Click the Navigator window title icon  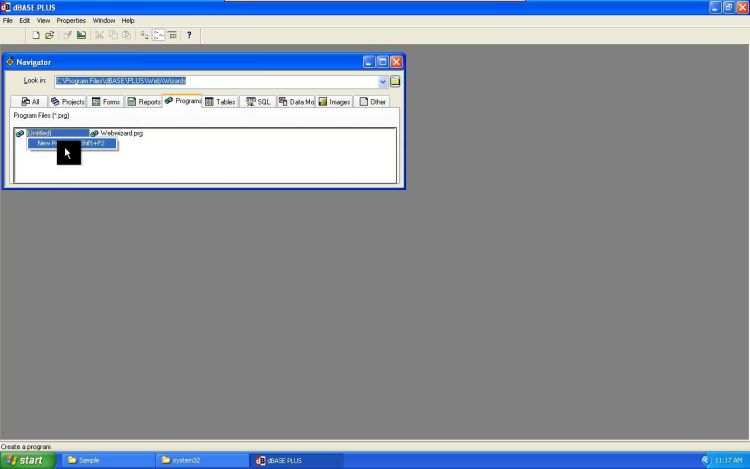tap(10, 62)
